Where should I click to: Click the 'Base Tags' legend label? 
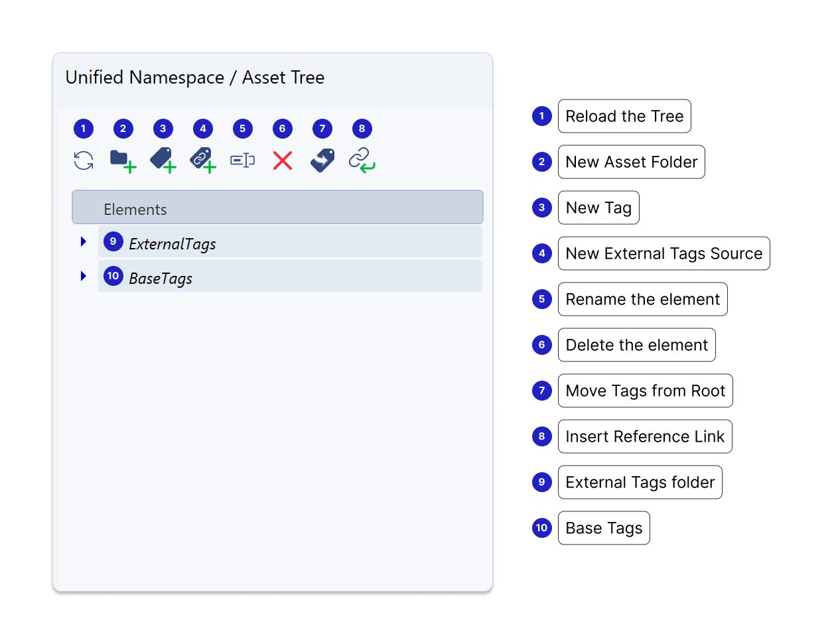(x=604, y=529)
